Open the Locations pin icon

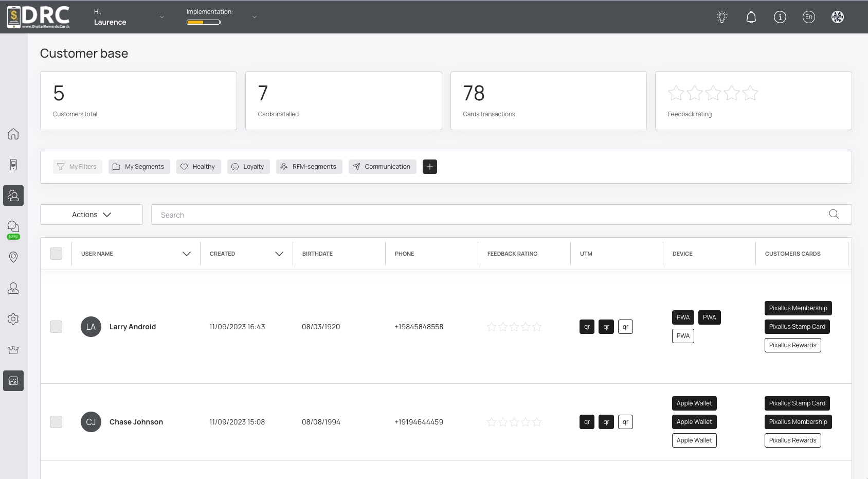point(13,257)
